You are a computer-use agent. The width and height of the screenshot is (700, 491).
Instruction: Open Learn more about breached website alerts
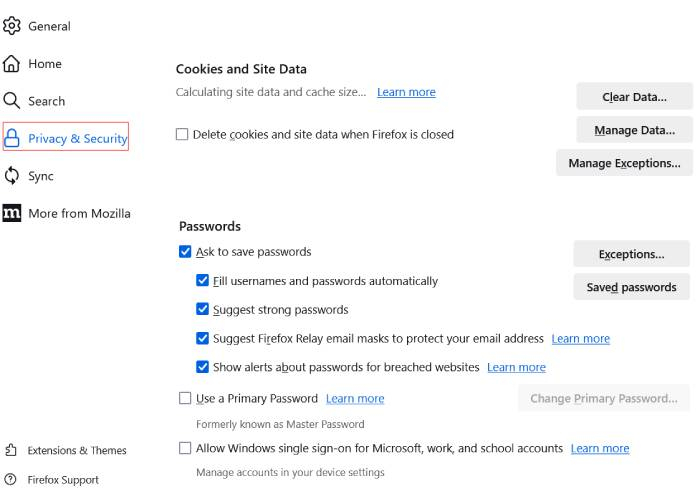(x=516, y=367)
